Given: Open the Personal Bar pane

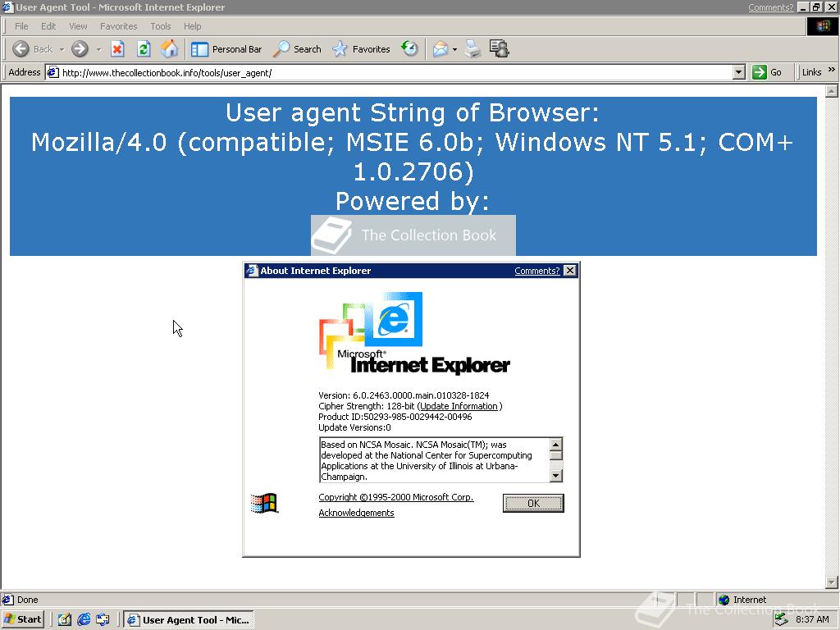Looking at the screenshot, I should pos(226,49).
